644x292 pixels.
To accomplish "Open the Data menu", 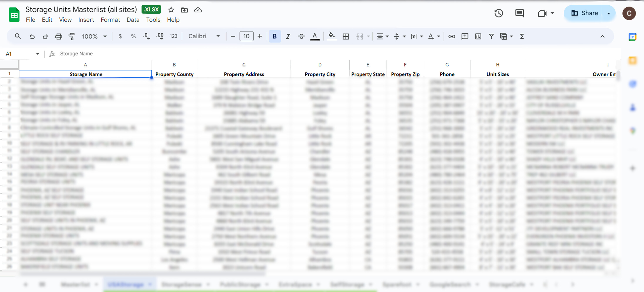I will tap(133, 20).
